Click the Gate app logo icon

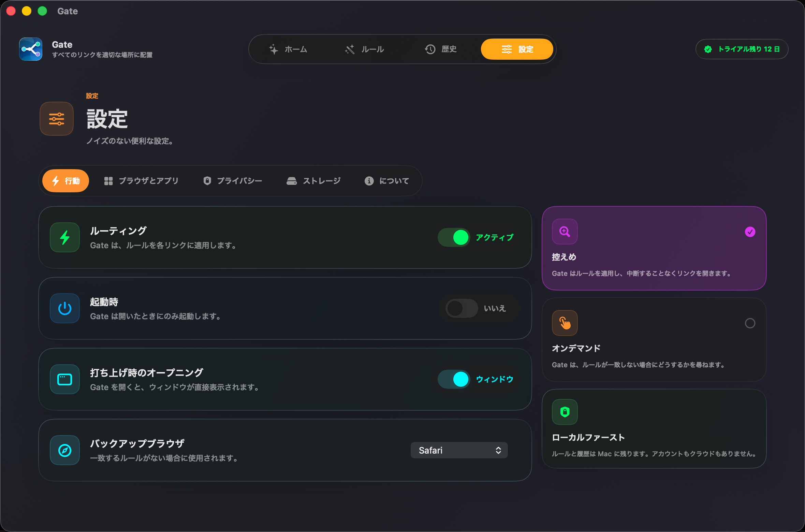tap(31, 49)
